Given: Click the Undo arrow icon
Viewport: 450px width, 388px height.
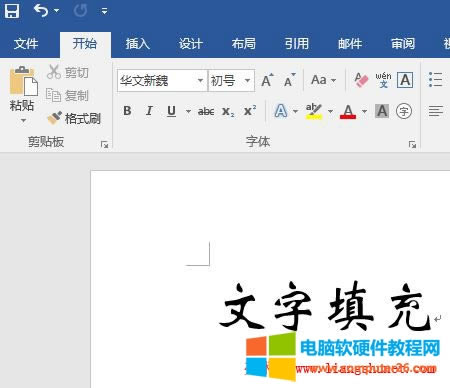Looking at the screenshot, I should click(x=41, y=10).
